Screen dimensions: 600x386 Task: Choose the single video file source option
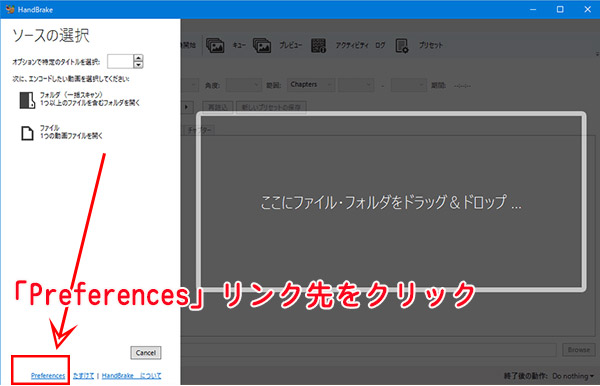[x=61, y=132]
